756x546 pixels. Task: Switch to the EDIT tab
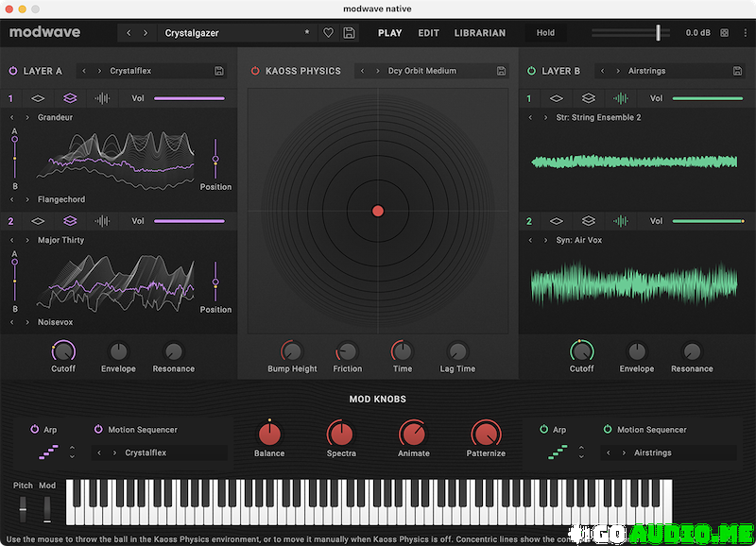coord(428,33)
